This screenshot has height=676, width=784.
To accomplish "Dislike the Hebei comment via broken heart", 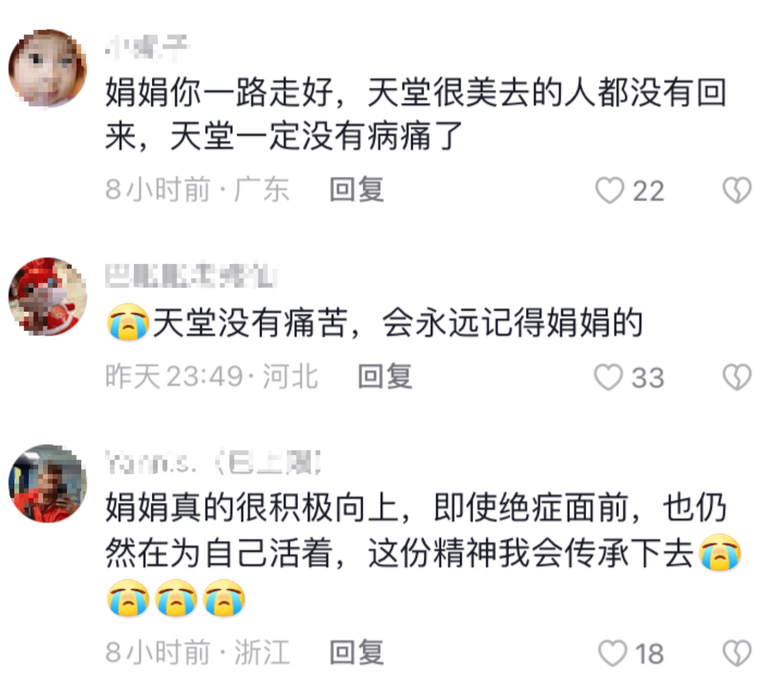I will [737, 377].
